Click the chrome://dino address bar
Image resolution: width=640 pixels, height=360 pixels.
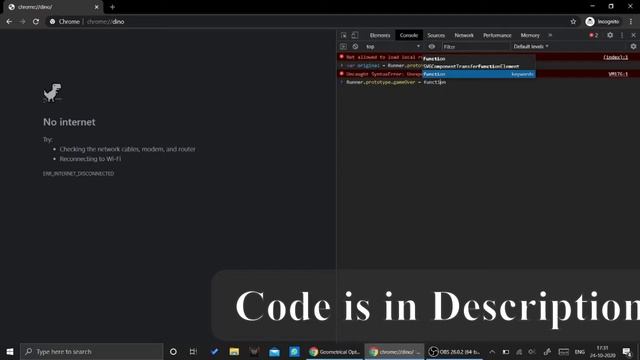(306, 22)
